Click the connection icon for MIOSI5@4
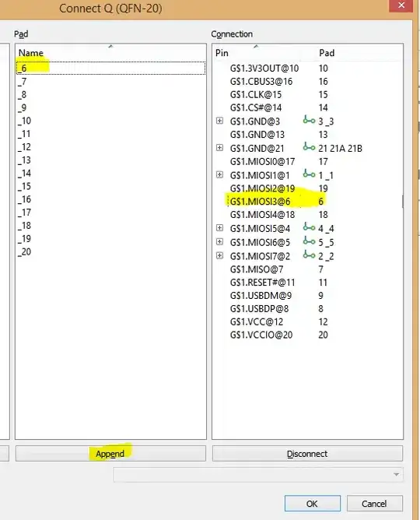This screenshot has height=520, width=420. click(x=309, y=227)
